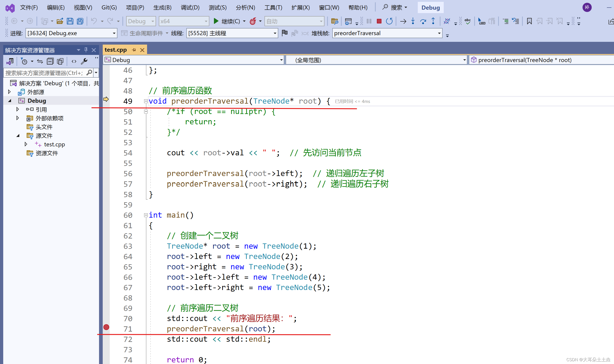Expand the 外部依赖项 tree node
Image resolution: width=614 pixels, height=364 pixels.
(x=17, y=118)
